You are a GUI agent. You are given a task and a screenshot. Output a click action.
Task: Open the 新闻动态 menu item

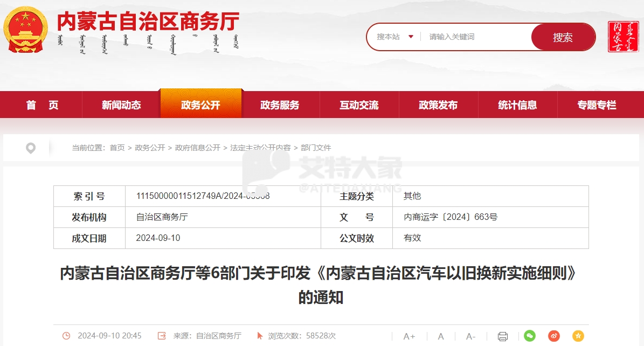(x=121, y=105)
